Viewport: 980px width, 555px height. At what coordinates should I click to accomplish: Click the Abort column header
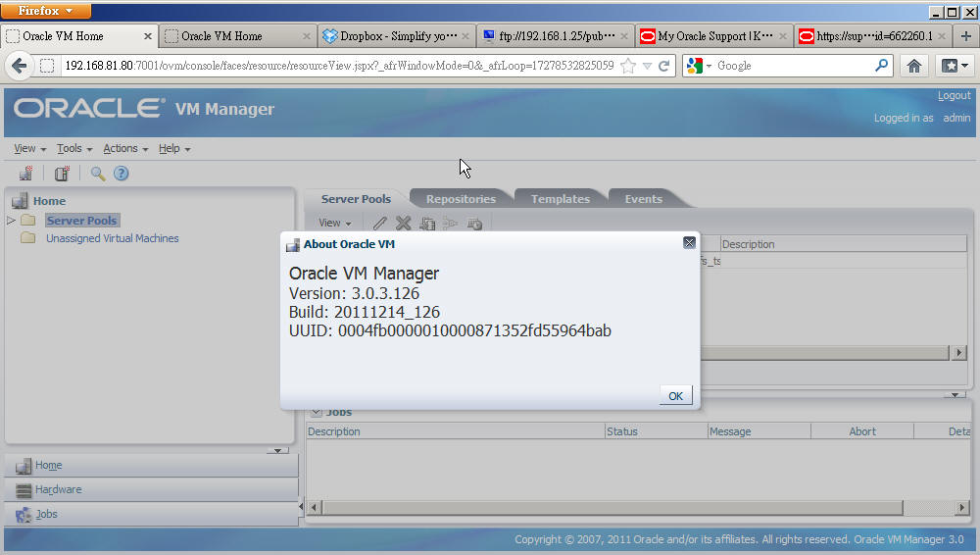(x=861, y=431)
